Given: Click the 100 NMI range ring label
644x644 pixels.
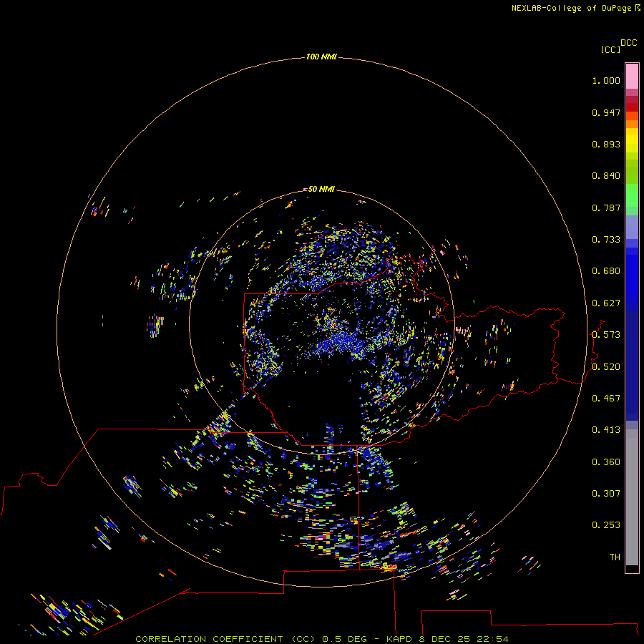Looking at the screenshot, I should click(x=321, y=57).
